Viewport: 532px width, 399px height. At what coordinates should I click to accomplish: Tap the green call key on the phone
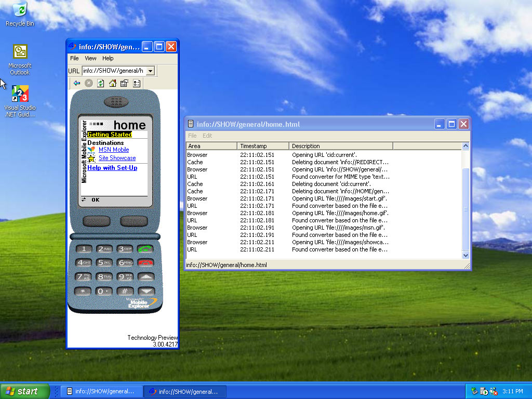145,249
